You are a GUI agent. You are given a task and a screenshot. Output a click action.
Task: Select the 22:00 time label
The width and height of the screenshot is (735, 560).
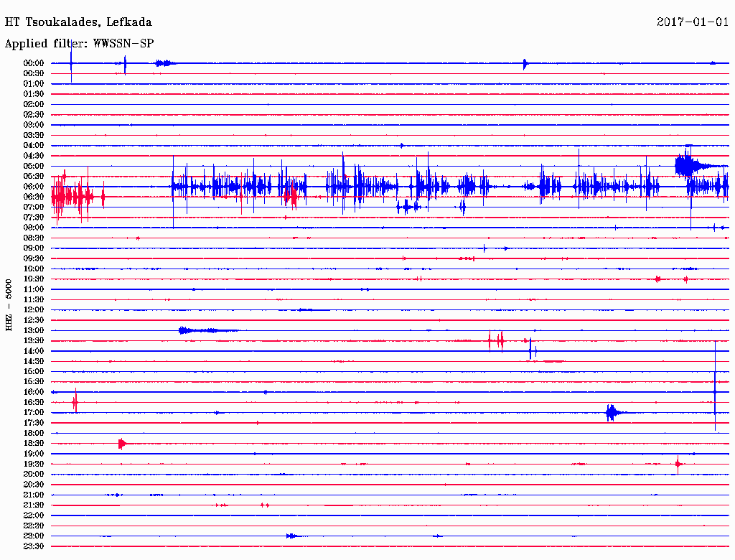(33, 516)
